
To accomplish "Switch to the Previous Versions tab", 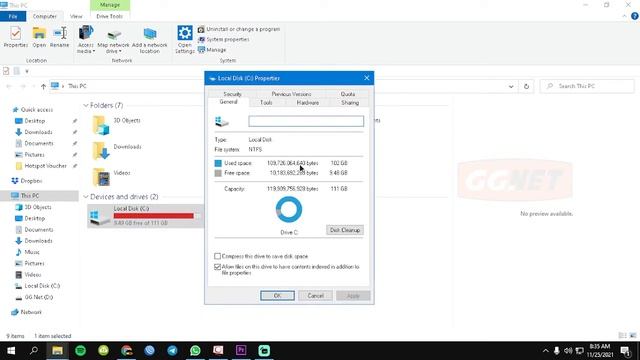I will point(291,94).
